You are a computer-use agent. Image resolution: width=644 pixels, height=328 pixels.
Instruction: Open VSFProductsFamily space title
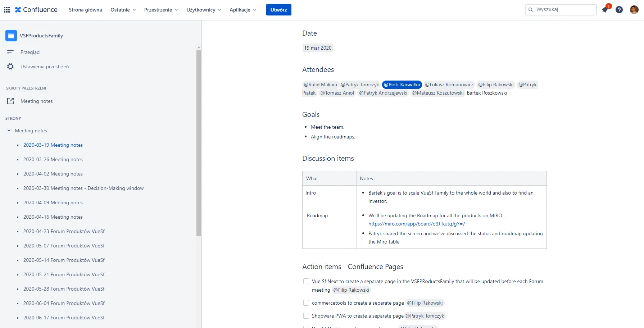[x=41, y=36]
